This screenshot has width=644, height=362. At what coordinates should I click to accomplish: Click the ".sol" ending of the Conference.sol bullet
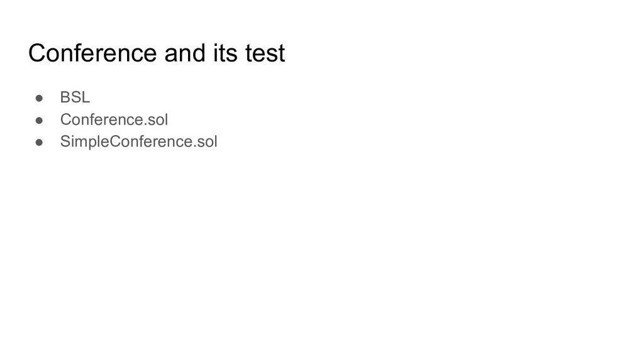156,119
